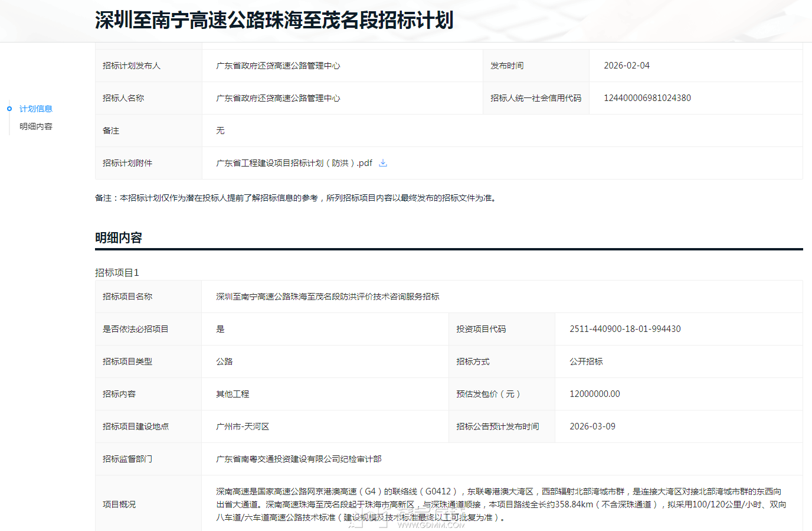Click the construction location 广州市-天河区

[243, 426]
